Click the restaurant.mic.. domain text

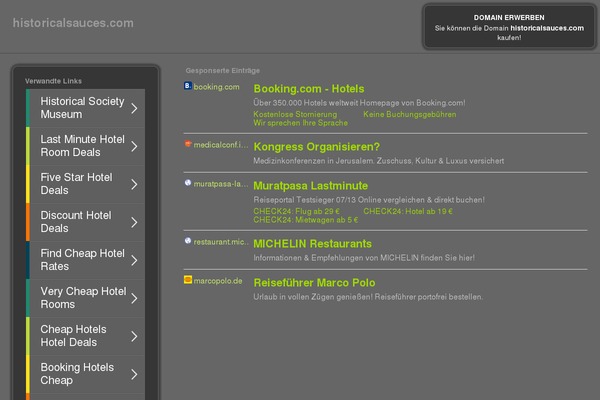221,242
